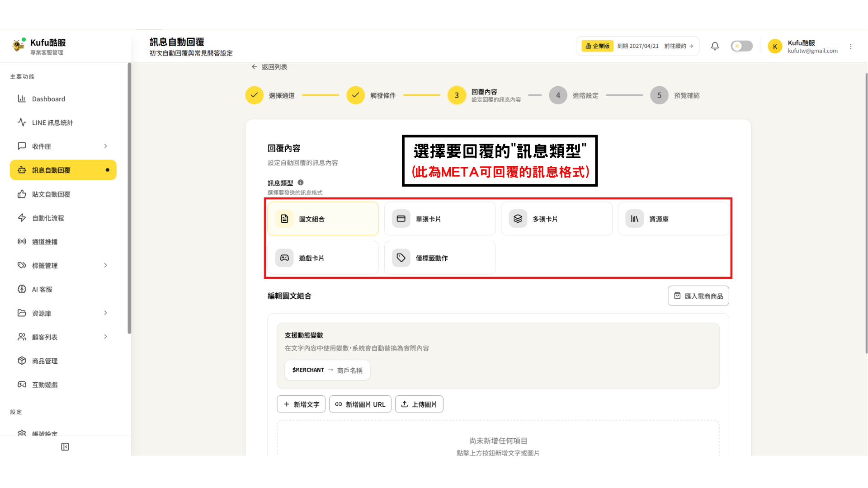Click the main page vertical scrollbar

tap(866, 212)
